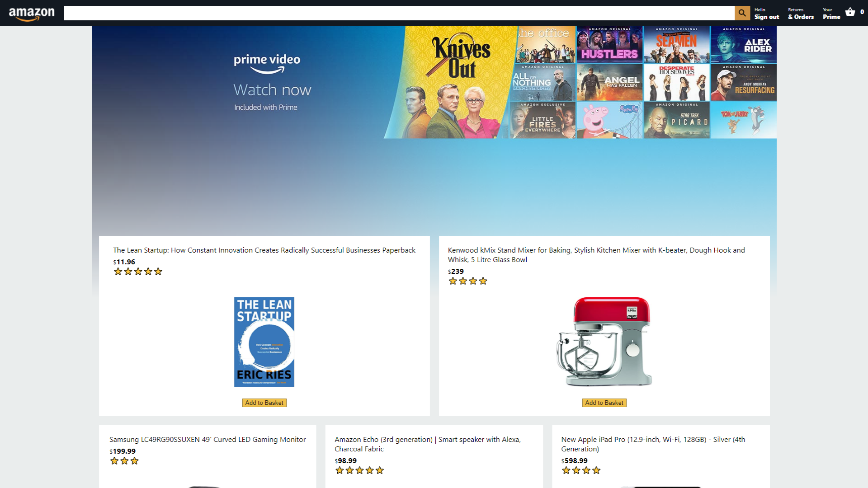This screenshot has height=488, width=868.
Task: Click the Prime Video logo in banner
Action: (267, 64)
